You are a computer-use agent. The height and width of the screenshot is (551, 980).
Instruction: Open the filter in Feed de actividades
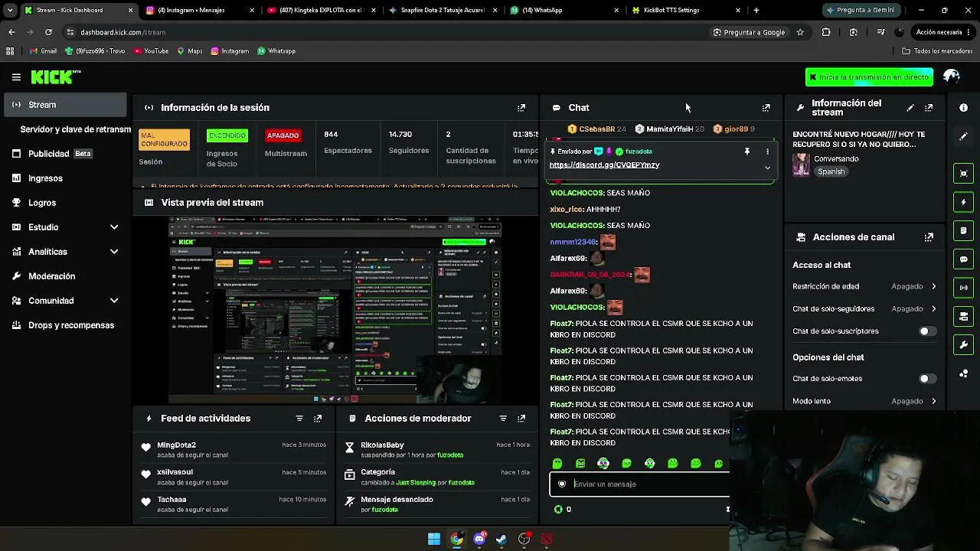[299, 419]
